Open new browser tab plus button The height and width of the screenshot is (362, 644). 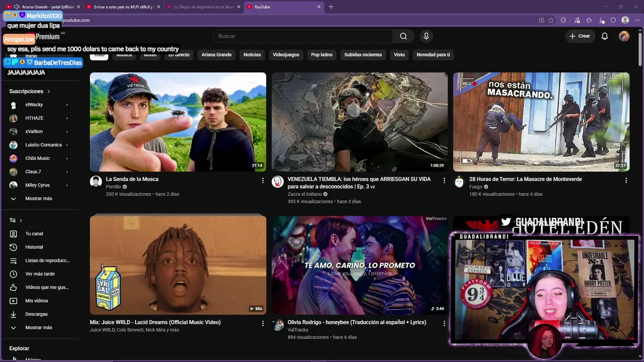331,7
